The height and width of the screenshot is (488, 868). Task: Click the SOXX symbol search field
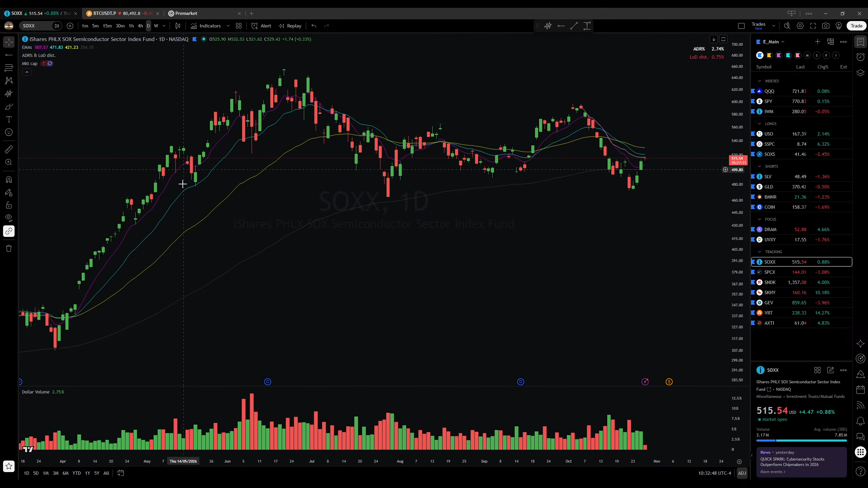36,26
